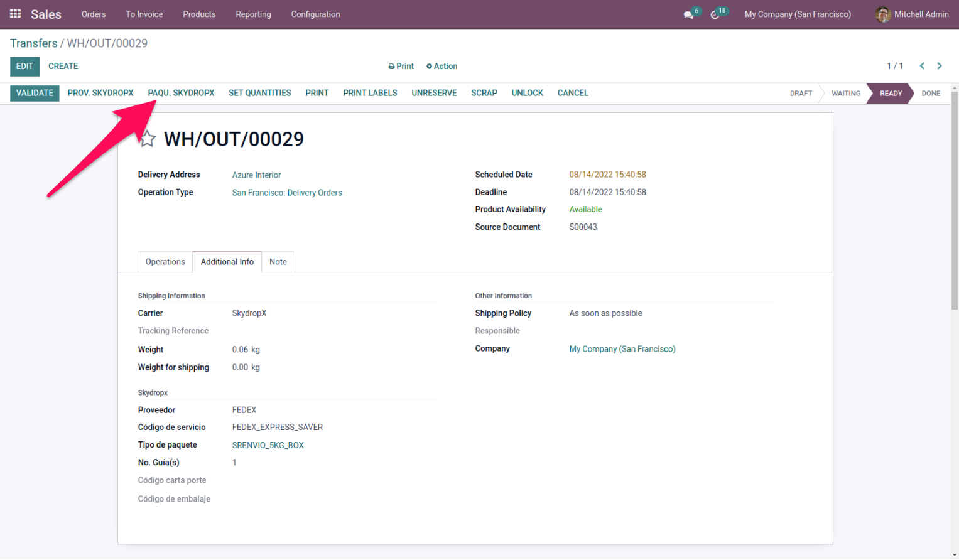Click Mitchell Admin user avatar
The width and height of the screenshot is (959, 560).
pos(883,14)
